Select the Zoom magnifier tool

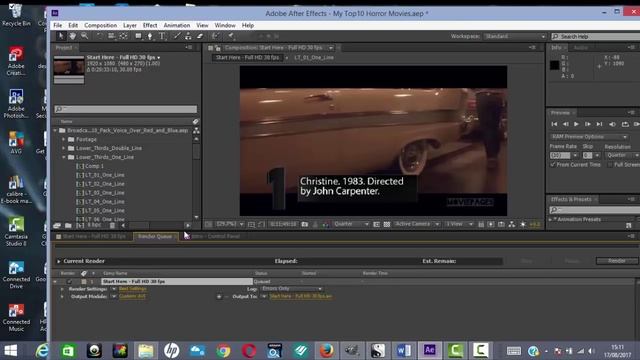click(x=84, y=36)
